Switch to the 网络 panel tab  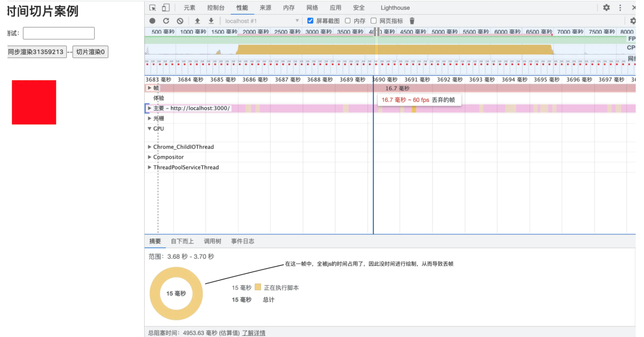pos(312,7)
